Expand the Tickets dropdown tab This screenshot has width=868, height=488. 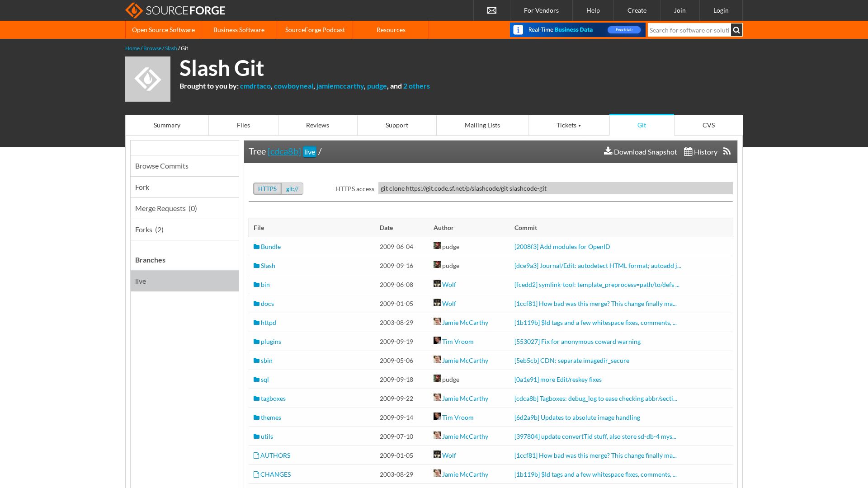tap(569, 125)
